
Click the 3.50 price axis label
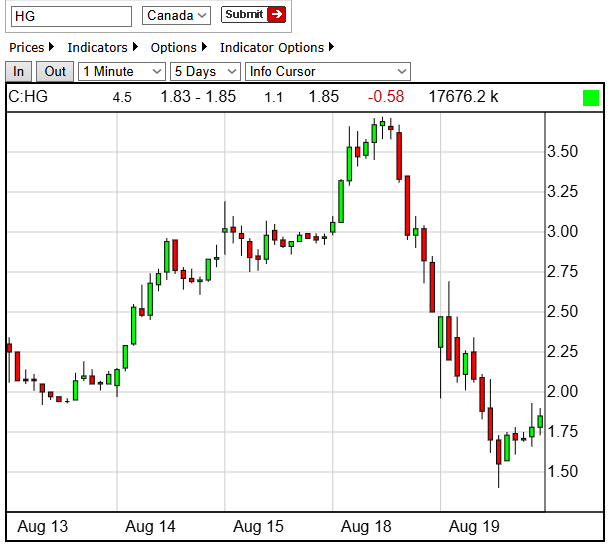tap(562, 152)
